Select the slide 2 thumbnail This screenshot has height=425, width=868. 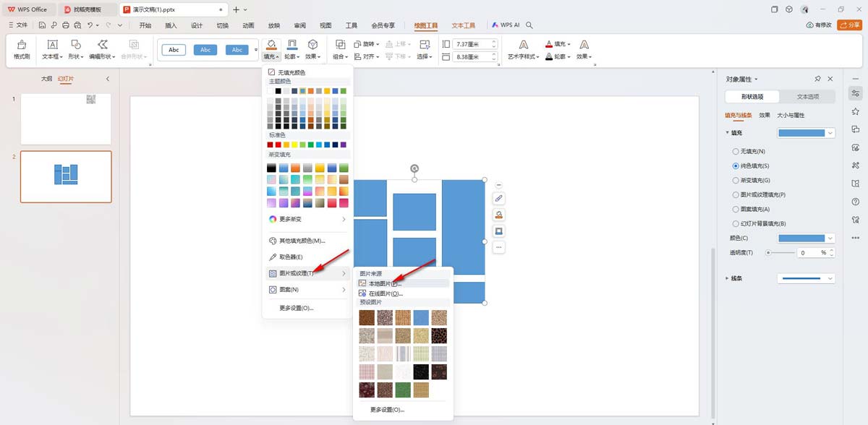(66, 176)
